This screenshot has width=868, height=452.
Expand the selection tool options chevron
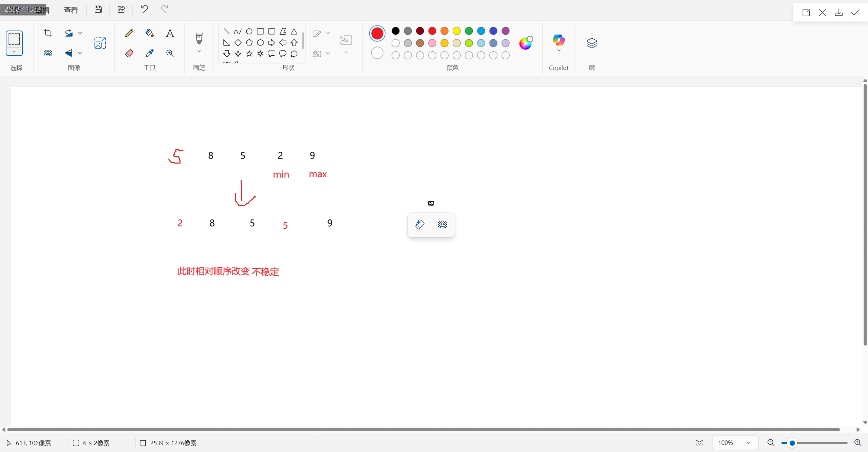[14, 52]
